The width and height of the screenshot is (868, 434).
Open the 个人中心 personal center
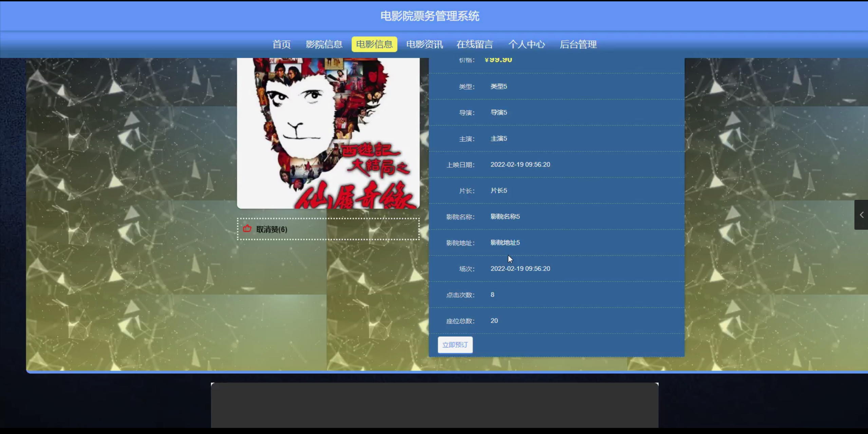(x=526, y=44)
